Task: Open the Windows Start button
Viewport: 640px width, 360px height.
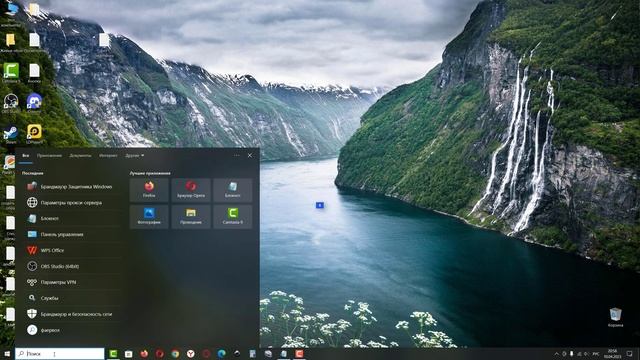Action: coord(7,353)
